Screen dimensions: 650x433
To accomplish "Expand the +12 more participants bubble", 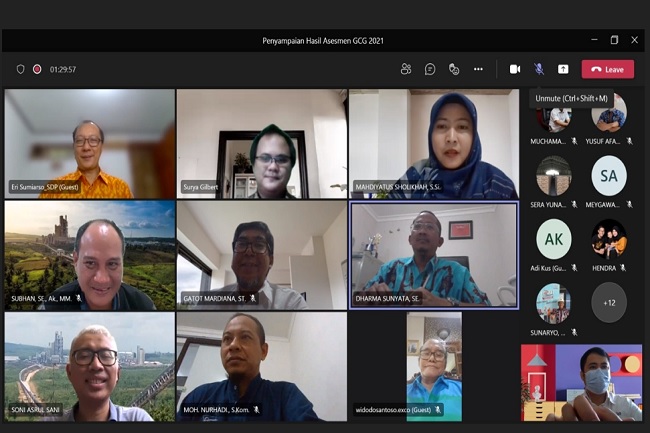I will pos(609,302).
